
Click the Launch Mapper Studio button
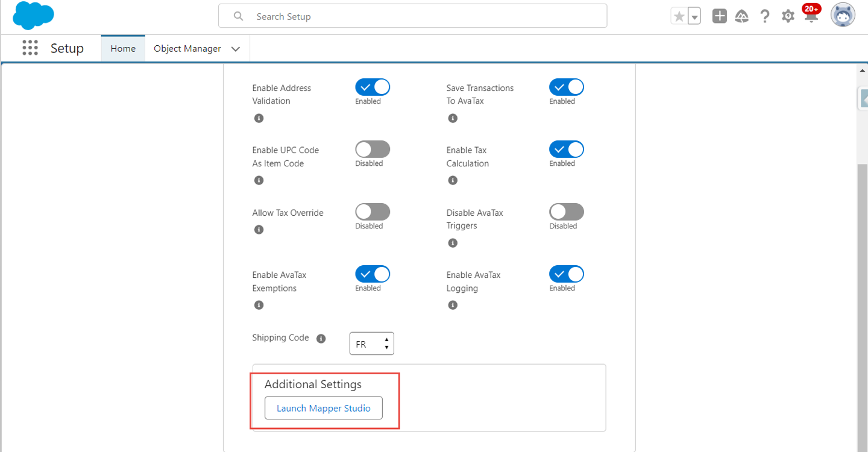pos(324,408)
